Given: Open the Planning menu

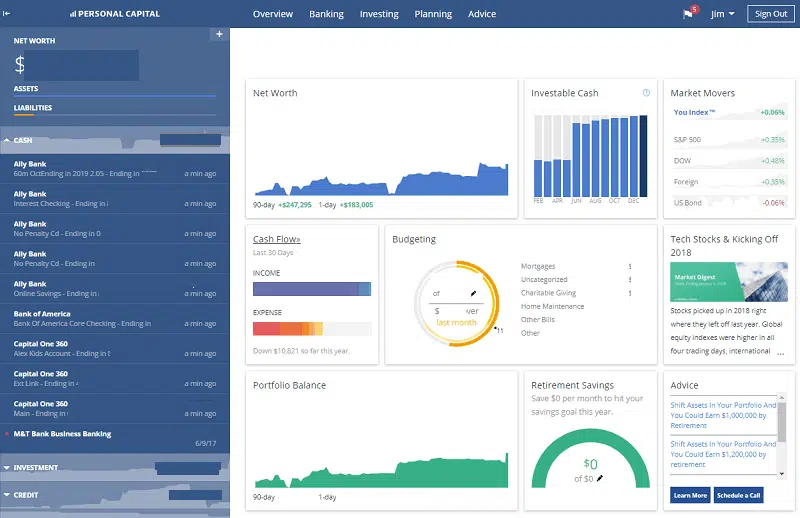Looking at the screenshot, I should pyautogui.click(x=433, y=14).
